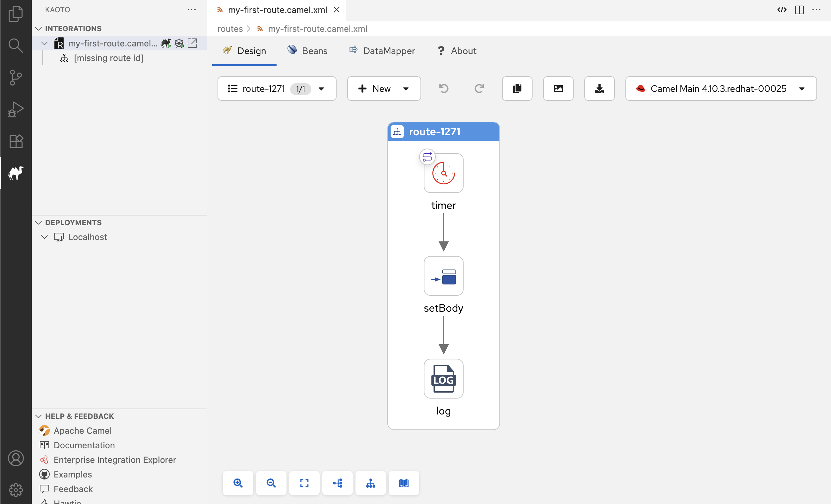Open Kaoto camel icon in activity bar

click(16, 173)
